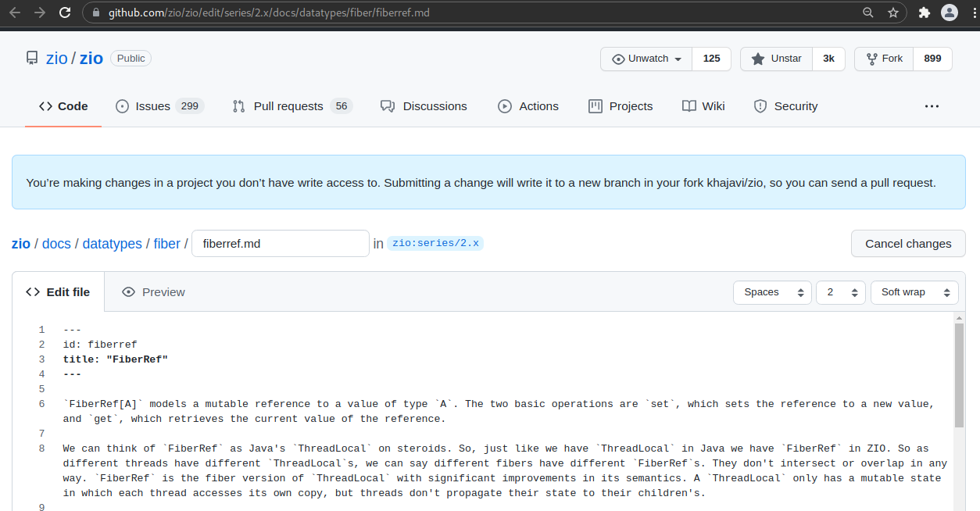Open the Soft wrap dropdown
This screenshot has height=511, width=980.
[x=914, y=291]
